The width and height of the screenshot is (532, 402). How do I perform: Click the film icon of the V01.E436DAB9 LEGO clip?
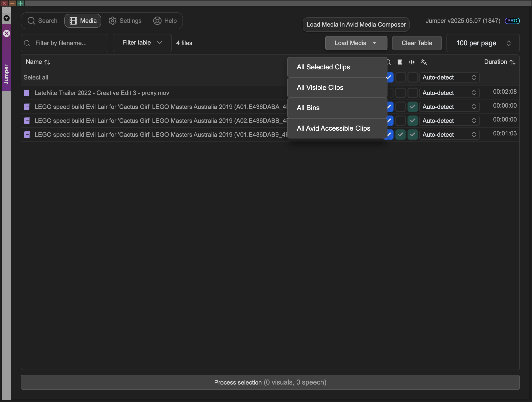click(27, 135)
